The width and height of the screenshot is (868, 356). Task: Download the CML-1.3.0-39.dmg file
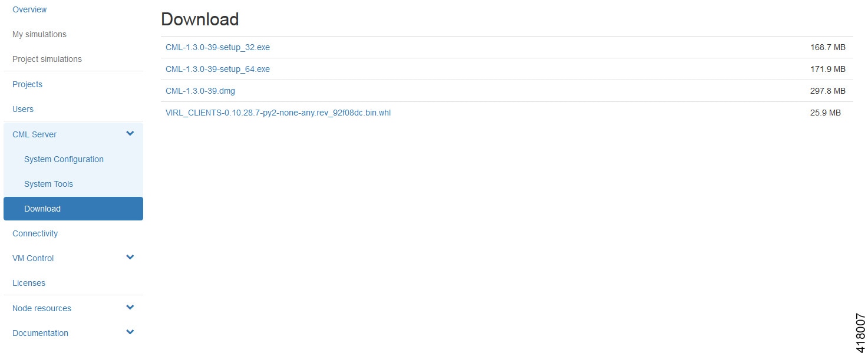tap(200, 91)
